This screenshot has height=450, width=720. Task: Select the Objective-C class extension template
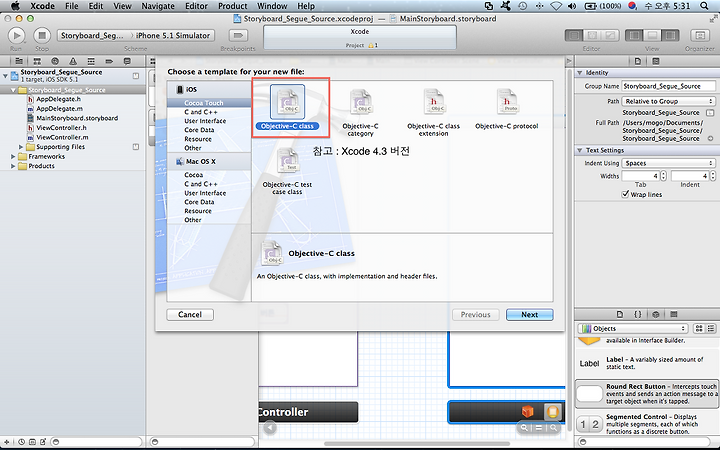click(433, 113)
